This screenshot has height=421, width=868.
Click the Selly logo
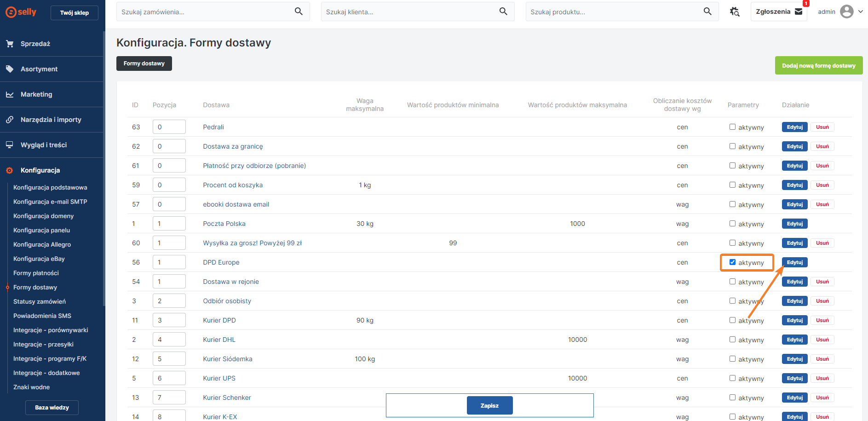pos(21,12)
